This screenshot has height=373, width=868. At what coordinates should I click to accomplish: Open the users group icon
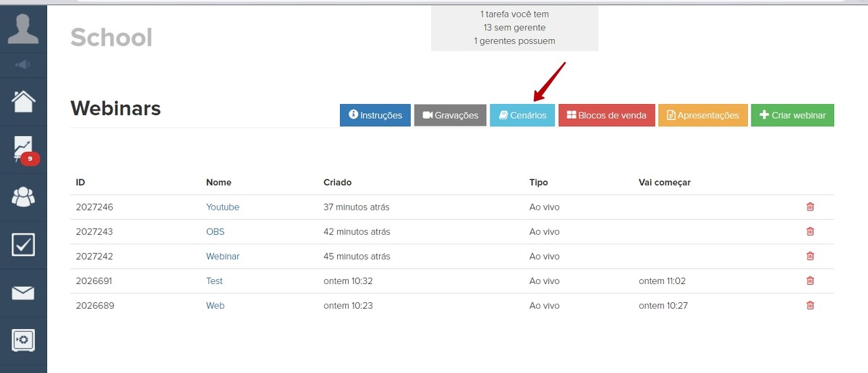click(x=23, y=197)
